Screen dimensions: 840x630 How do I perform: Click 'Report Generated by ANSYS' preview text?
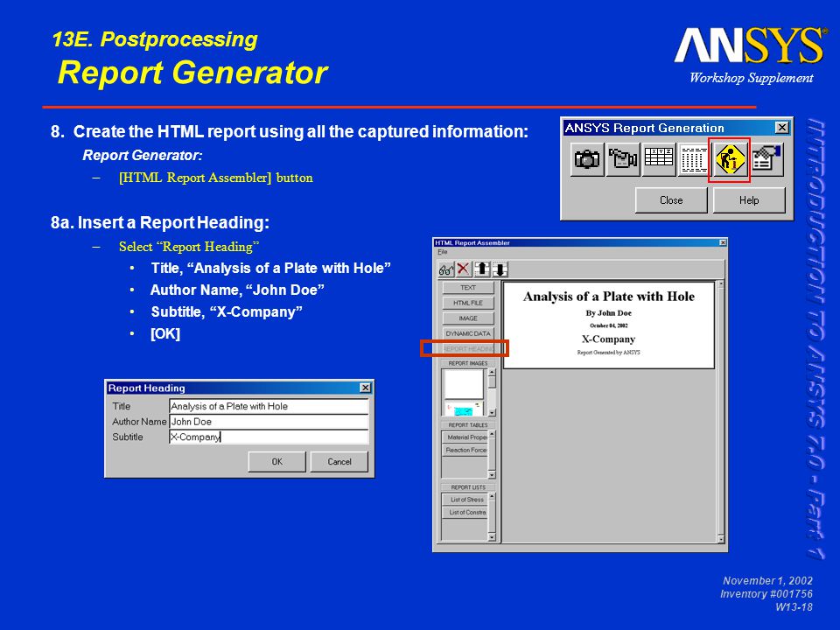click(609, 353)
